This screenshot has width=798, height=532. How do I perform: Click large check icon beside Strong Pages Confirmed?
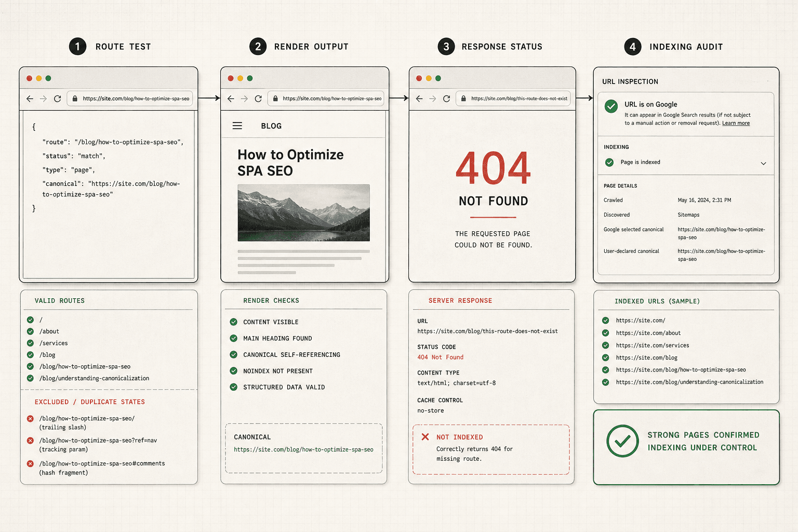tap(622, 441)
